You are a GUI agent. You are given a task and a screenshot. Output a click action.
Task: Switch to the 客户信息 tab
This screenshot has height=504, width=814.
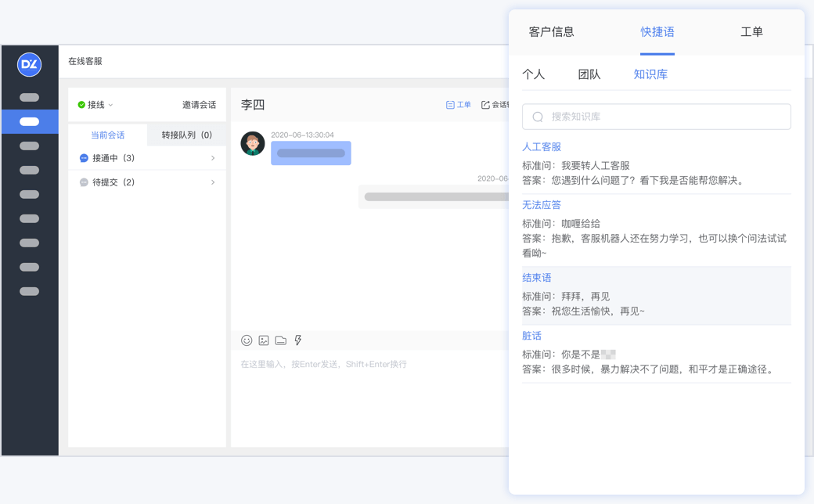click(x=552, y=32)
